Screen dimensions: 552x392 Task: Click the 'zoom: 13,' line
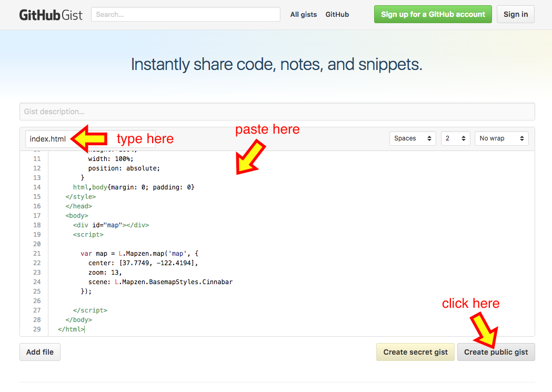[x=105, y=273]
